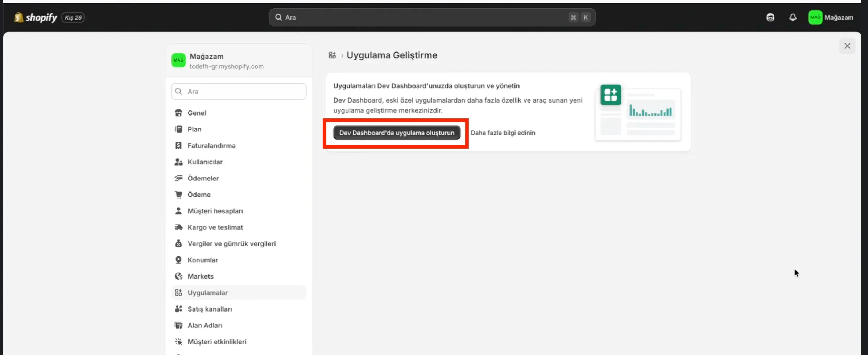The height and width of the screenshot is (355, 868).
Task: Open Genel settings
Action: point(239,113)
